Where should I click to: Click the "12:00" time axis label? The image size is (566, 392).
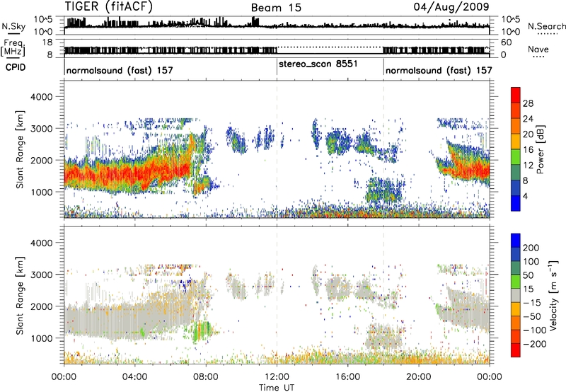click(x=277, y=377)
